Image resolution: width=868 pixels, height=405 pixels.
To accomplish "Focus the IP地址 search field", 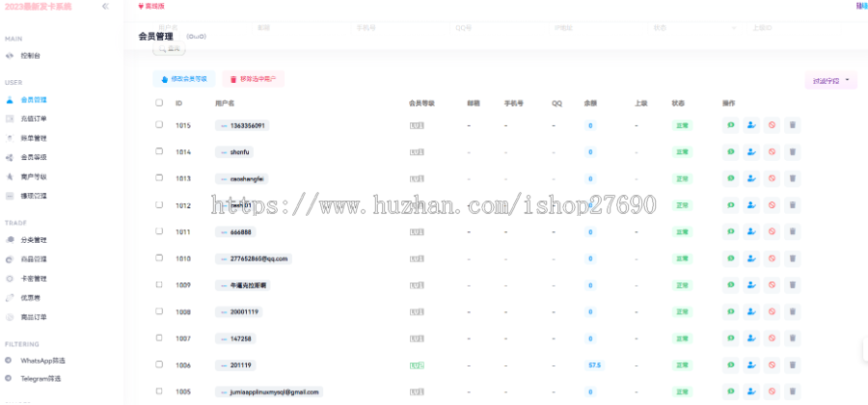I will tap(596, 28).
